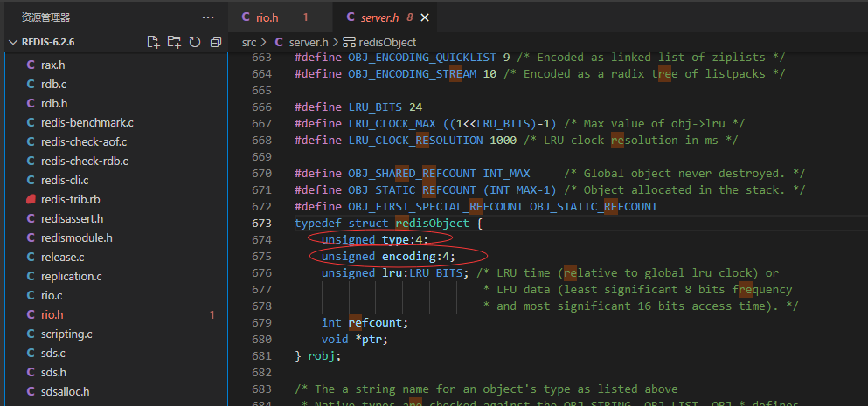Click 'unsigned encoding:4;' on line 675

pos(389,257)
